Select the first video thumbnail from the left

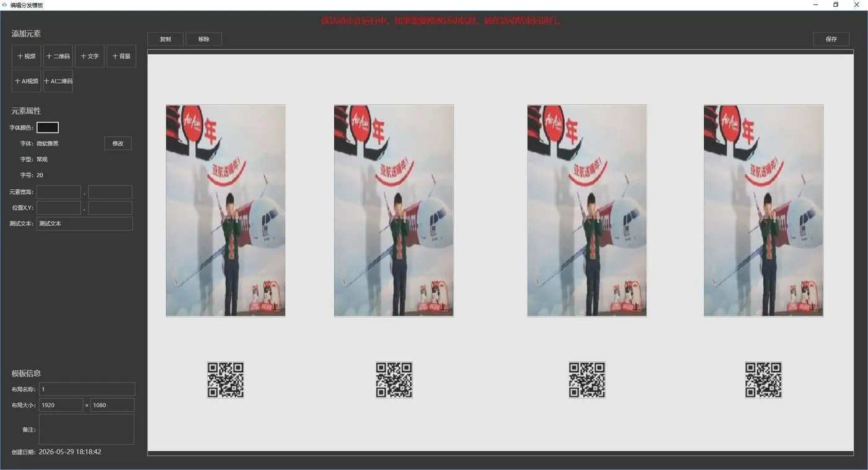[226, 211]
